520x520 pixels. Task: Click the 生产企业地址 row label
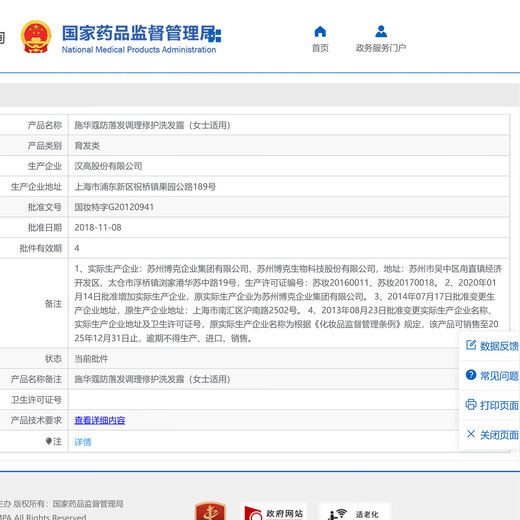pos(36,187)
